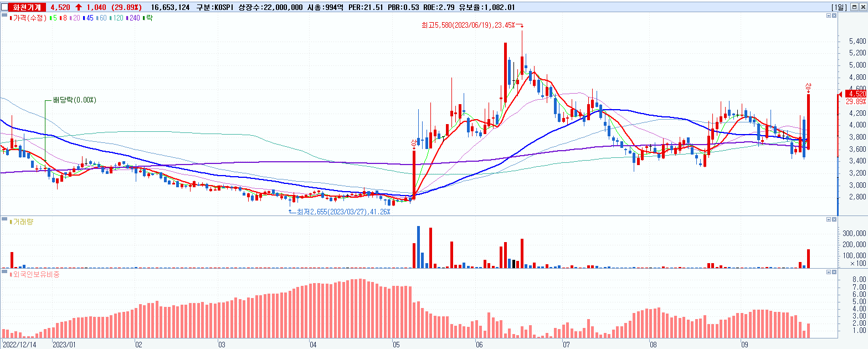Viewport: 868px width, 349px height.
Task: Click the red 4,520 current price tag on axis
Action: (x=856, y=94)
